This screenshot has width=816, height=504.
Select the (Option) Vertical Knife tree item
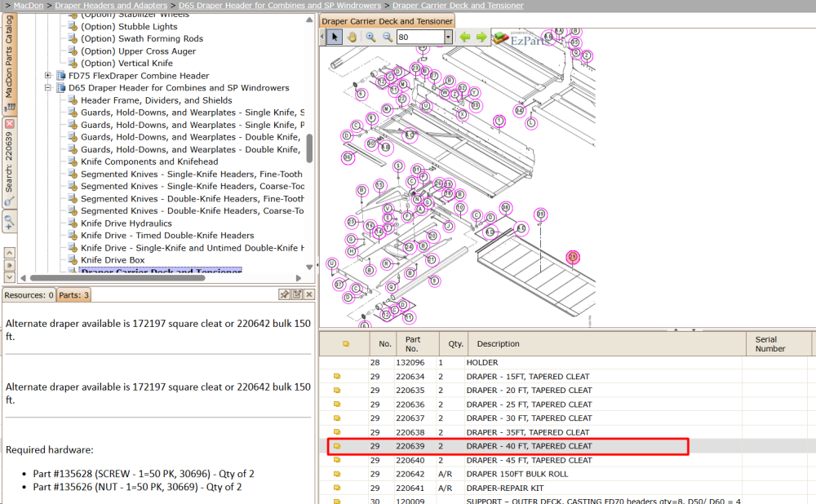tap(127, 63)
